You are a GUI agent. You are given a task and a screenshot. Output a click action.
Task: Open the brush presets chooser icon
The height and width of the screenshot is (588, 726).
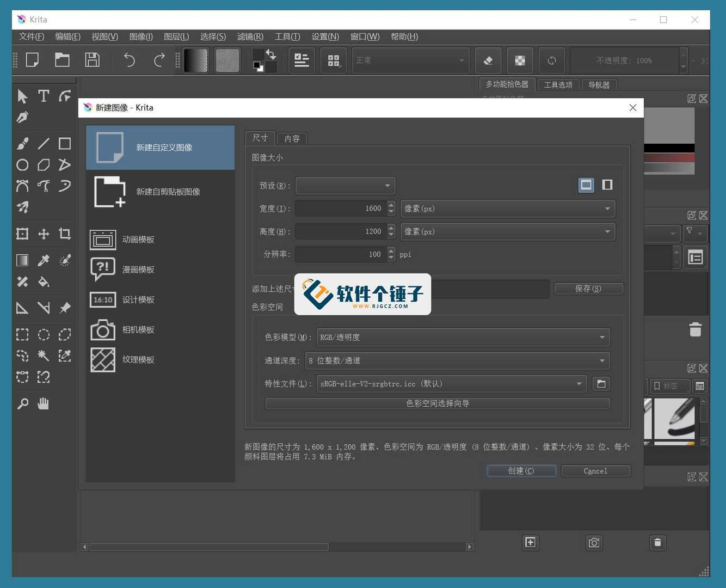334,60
